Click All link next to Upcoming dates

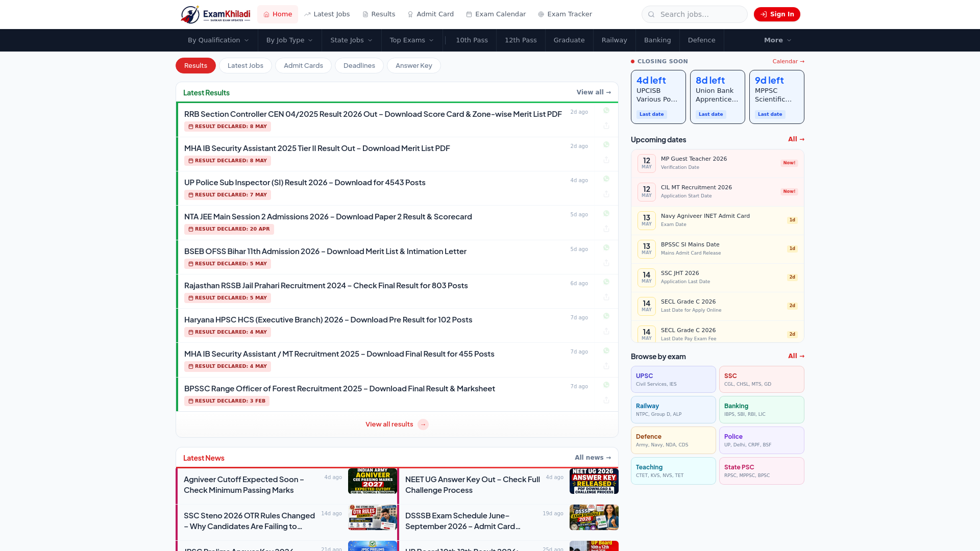tap(796, 139)
